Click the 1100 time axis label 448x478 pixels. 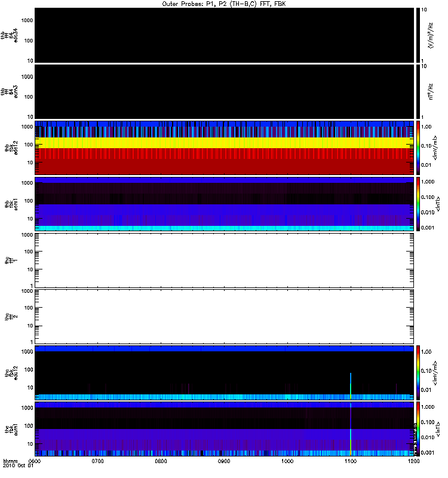tap(351, 461)
